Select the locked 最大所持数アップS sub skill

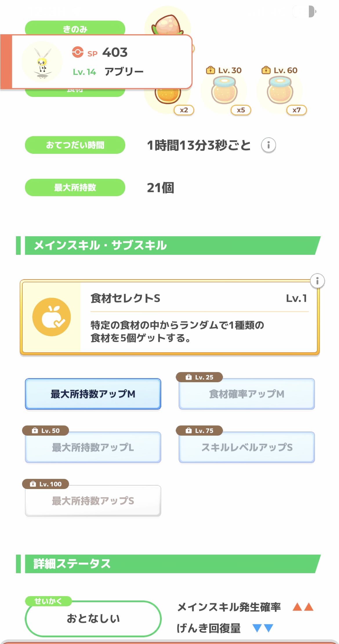click(x=93, y=501)
